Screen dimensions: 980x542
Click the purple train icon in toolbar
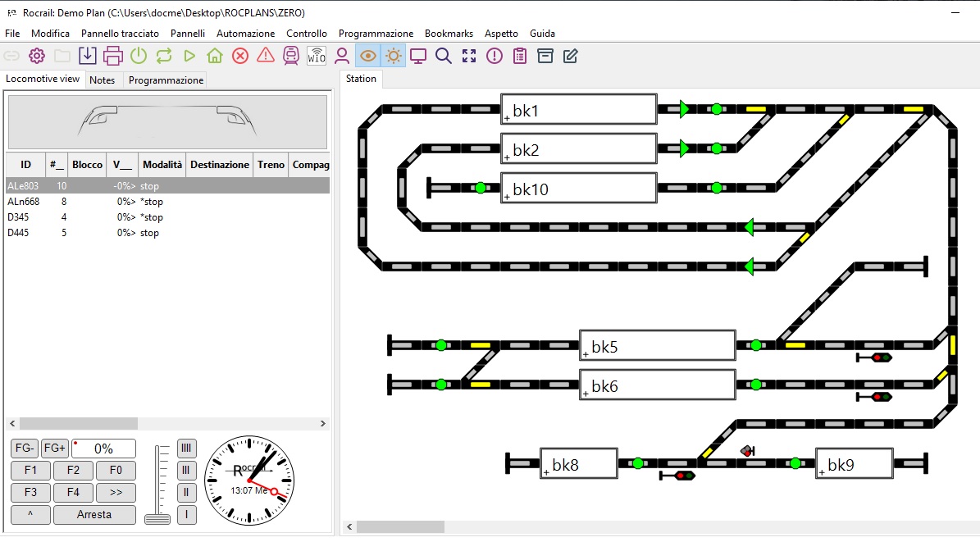[x=290, y=56]
